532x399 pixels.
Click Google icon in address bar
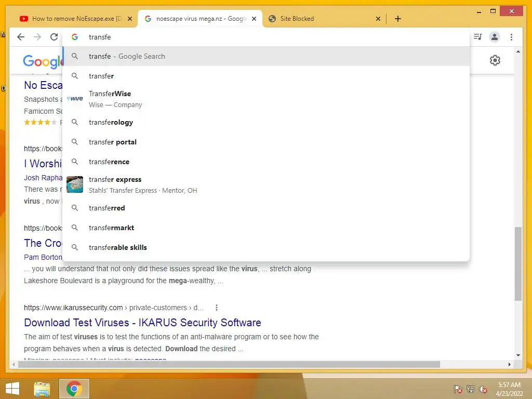pyautogui.click(x=75, y=37)
